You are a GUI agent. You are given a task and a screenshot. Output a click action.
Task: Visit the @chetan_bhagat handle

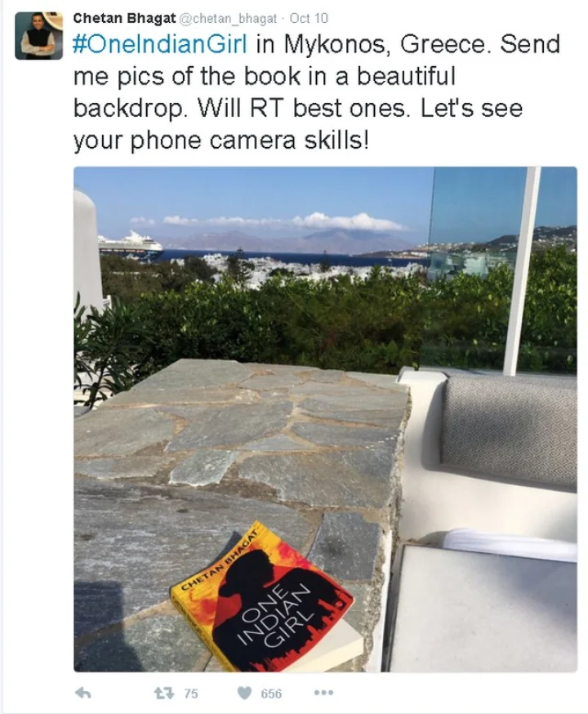[228, 19]
